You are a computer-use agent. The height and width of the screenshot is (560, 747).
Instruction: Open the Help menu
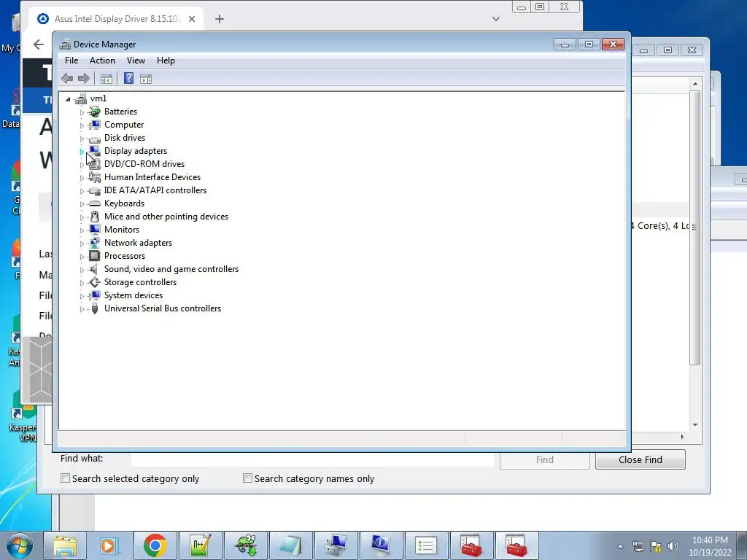pos(166,61)
